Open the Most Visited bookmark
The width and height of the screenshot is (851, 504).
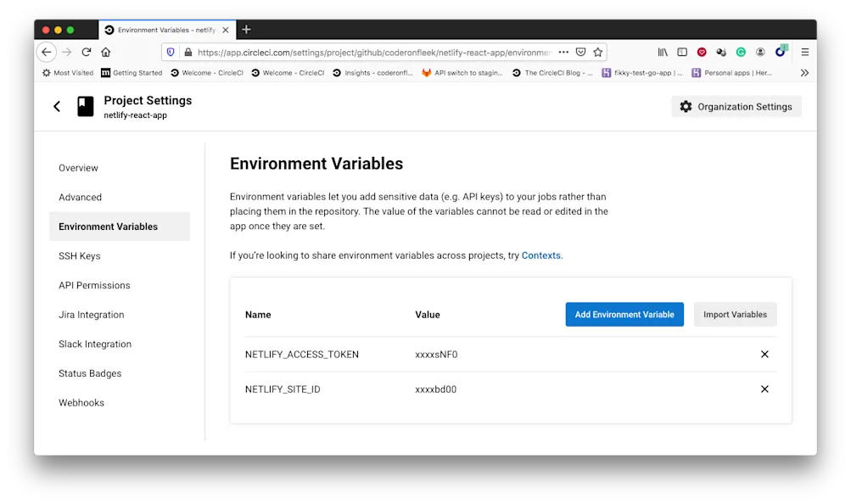(x=68, y=73)
